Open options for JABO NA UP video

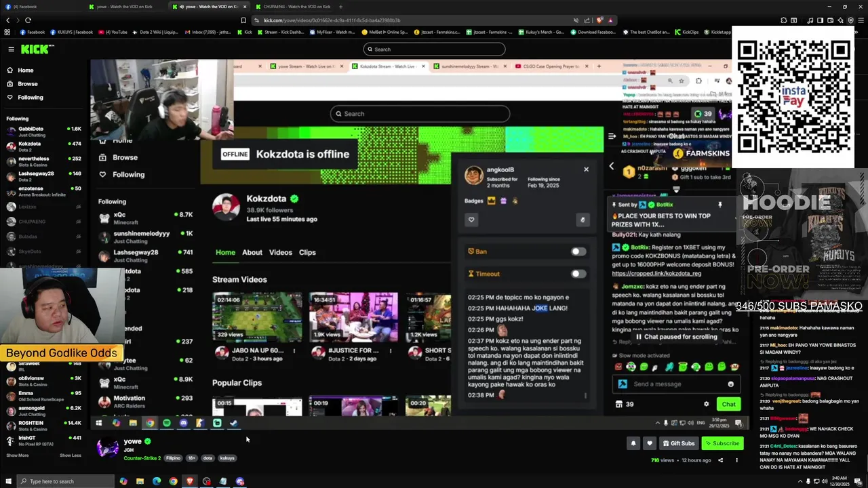coord(294,351)
